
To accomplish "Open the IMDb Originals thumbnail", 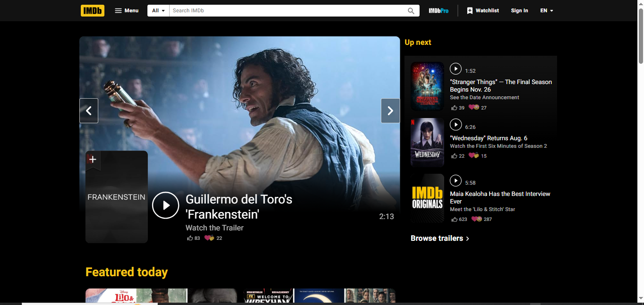I will [x=427, y=198].
